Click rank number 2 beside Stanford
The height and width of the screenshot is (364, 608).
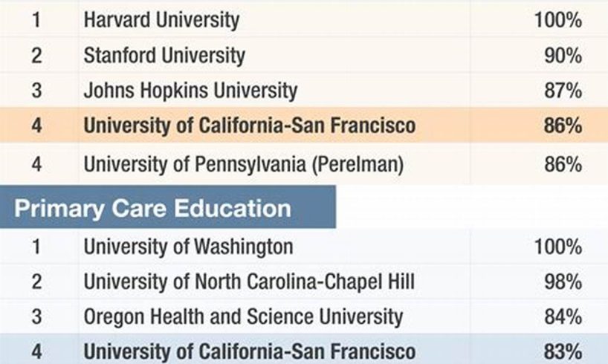point(36,55)
